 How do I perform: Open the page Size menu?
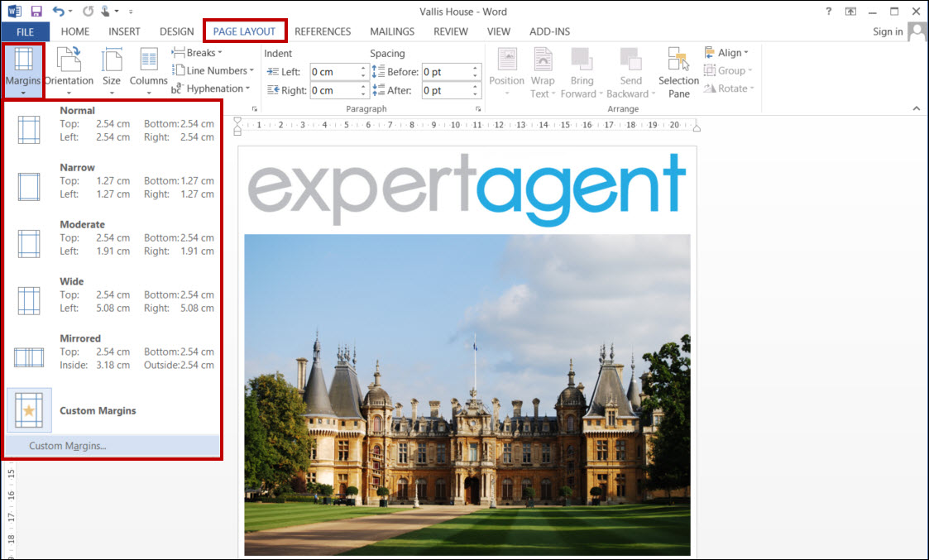tap(112, 70)
